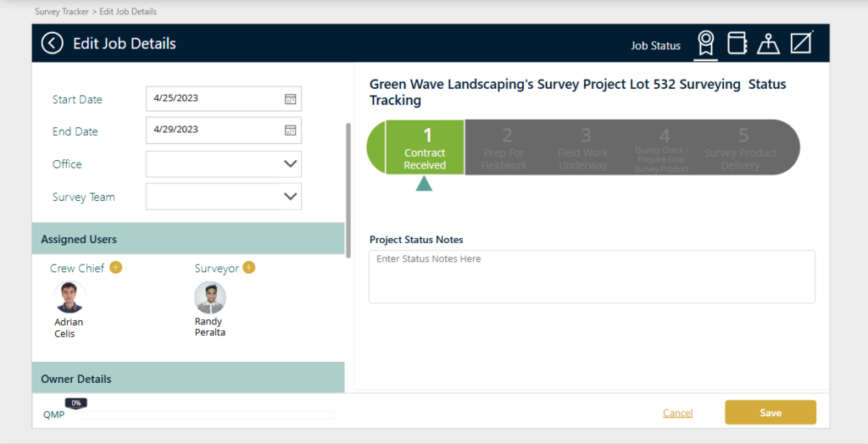The width and height of the screenshot is (868, 444).
Task: Open the Job Status ribbon badge icon
Action: pos(706,43)
